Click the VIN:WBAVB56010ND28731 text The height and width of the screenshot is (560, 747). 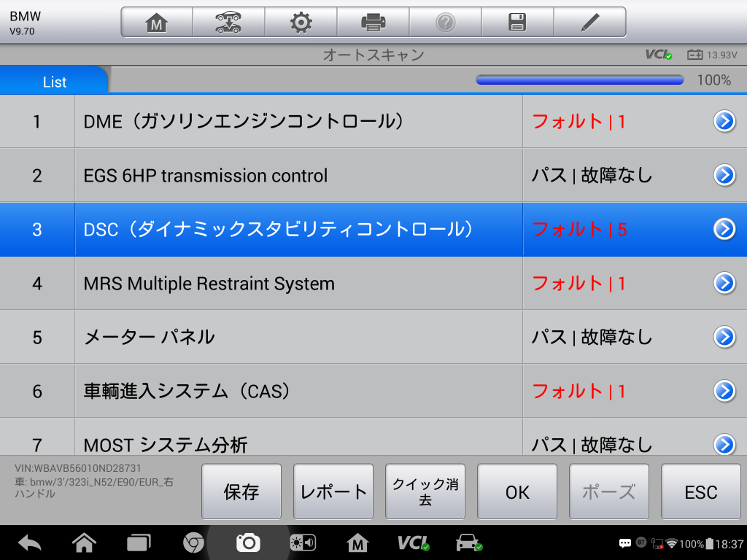[77, 468]
